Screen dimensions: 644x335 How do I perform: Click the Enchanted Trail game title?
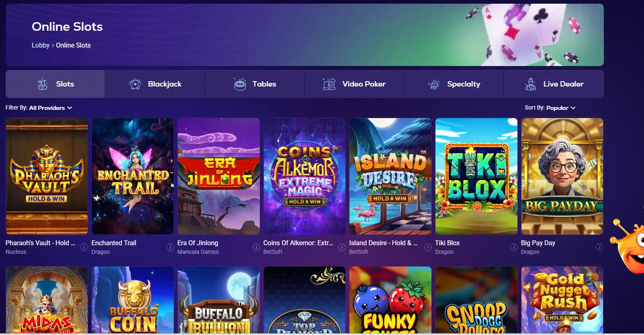tap(114, 243)
